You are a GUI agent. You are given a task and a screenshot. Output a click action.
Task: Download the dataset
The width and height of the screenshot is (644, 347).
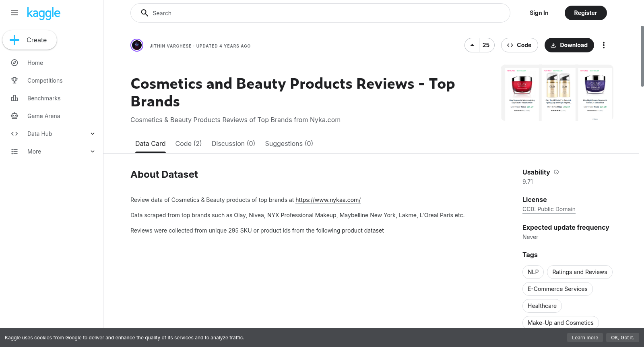569,45
